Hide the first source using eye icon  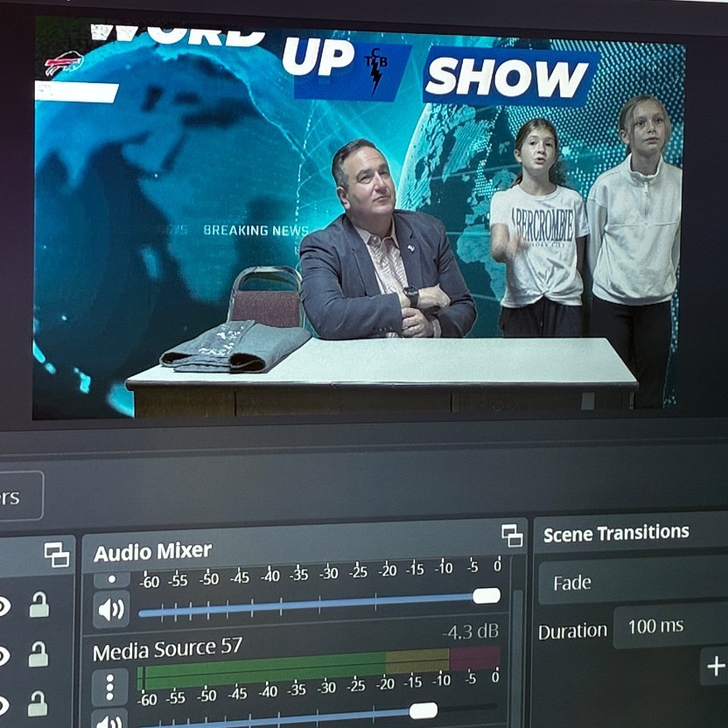click(4, 605)
